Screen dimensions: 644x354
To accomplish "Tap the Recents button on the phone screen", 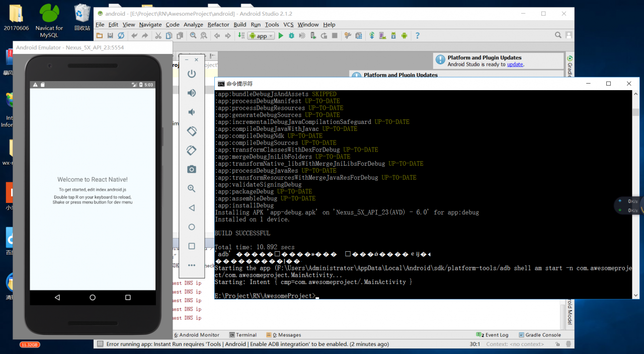I will (128, 298).
